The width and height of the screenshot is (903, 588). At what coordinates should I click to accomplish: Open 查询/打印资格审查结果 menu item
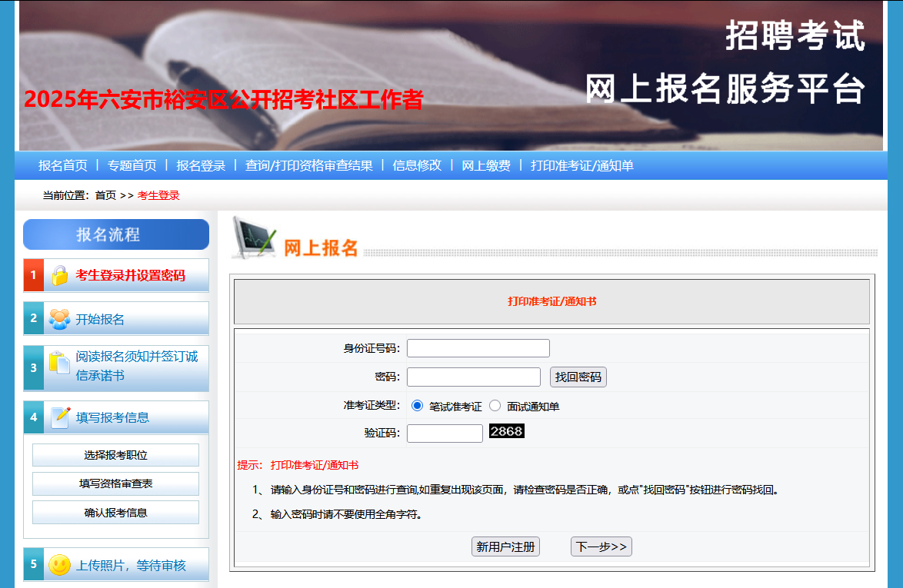click(308, 165)
